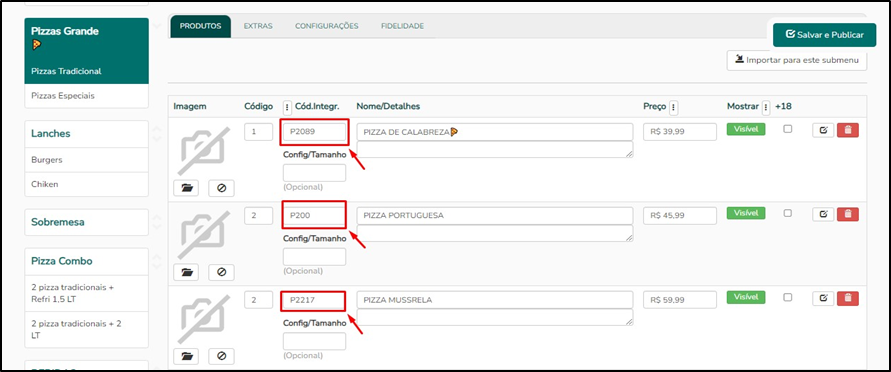Viewport: 891px width, 372px height.
Task: Remove image from Pizza de Calabreza row
Action: [x=221, y=188]
